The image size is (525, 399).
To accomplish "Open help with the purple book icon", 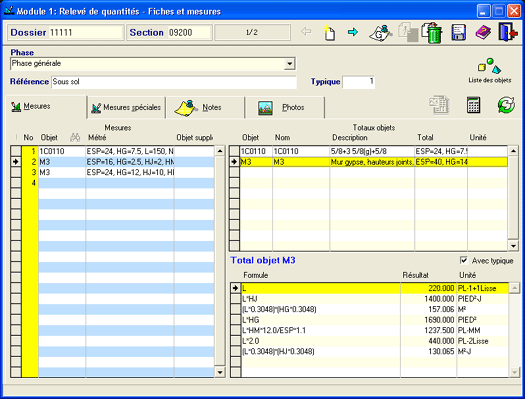I will pos(483,32).
